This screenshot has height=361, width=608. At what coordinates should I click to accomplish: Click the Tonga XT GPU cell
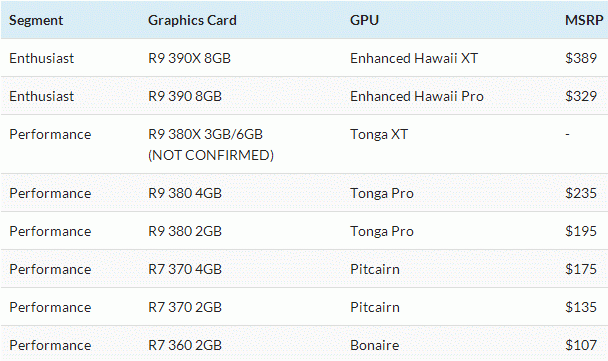(x=379, y=134)
